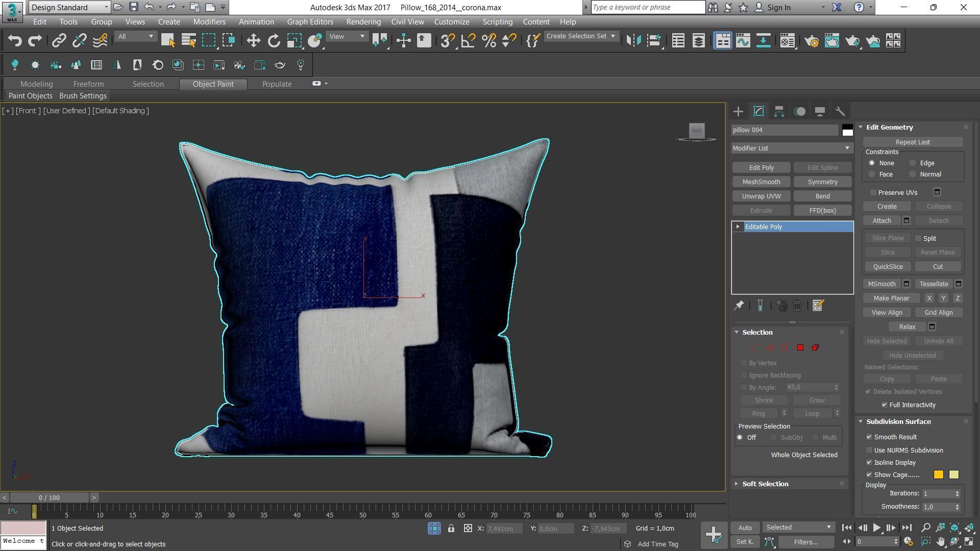Image resolution: width=980 pixels, height=551 pixels.
Task: Activate Select and Rotate tool
Action: (274, 41)
